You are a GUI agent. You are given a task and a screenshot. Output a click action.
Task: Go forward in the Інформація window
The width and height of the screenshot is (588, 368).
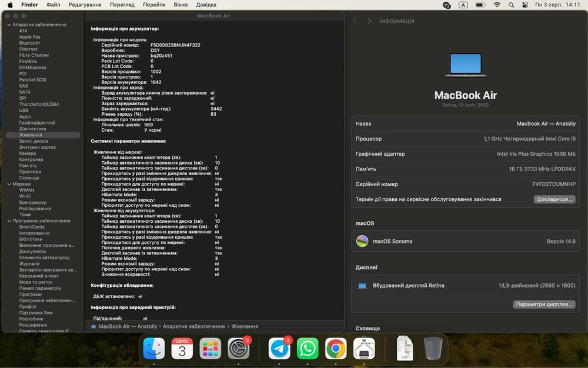click(369, 21)
